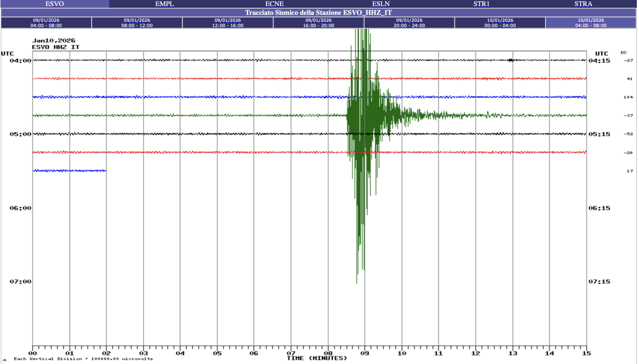Viewport: 639px width, 364px height.
Task: Show the 09/01/2026 16:00 - 20:00 interval
Action: pos(318,22)
